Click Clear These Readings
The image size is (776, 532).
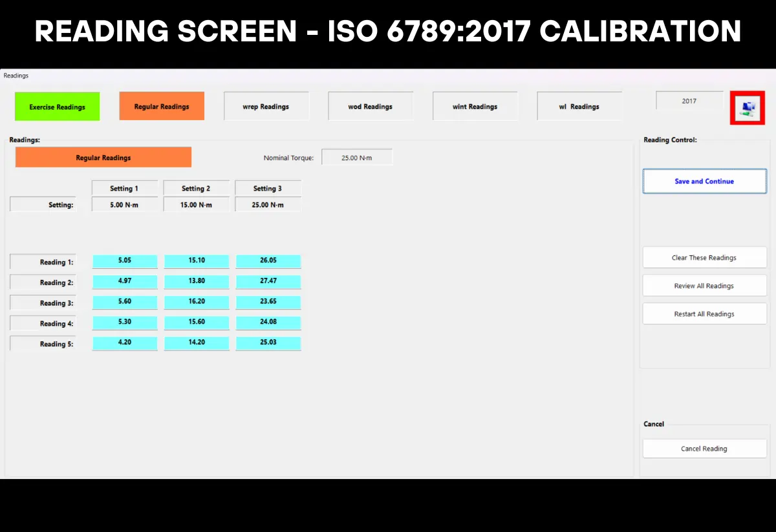tap(704, 257)
